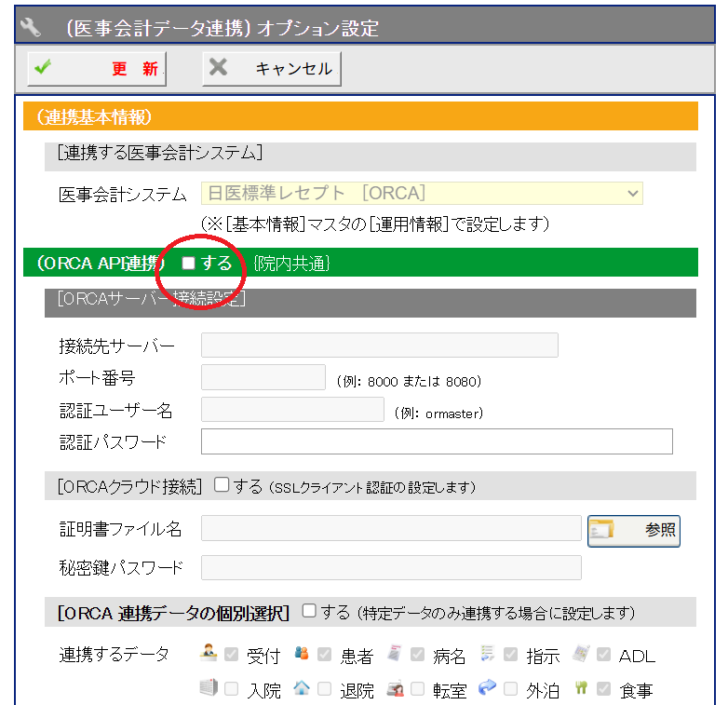Check the 入院 data checkbox
728x705 pixels.
coord(231,689)
